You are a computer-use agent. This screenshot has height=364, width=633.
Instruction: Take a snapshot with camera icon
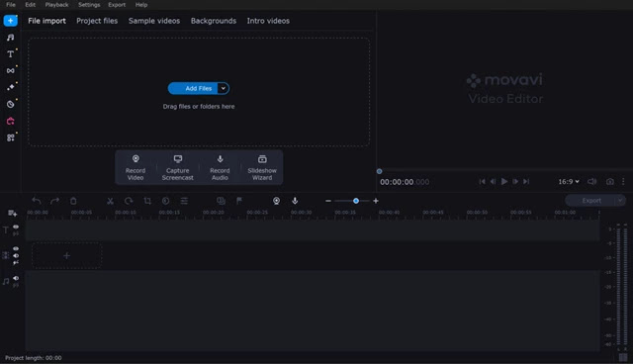coord(610,182)
